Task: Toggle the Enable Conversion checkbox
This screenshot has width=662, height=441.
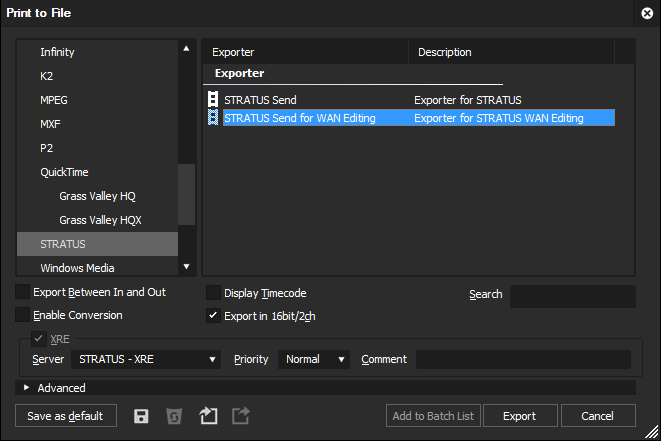Action: pyautogui.click(x=23, y=315)
